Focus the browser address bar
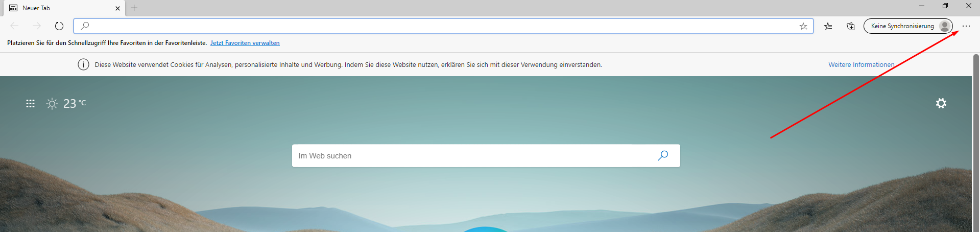 (443, 26)
